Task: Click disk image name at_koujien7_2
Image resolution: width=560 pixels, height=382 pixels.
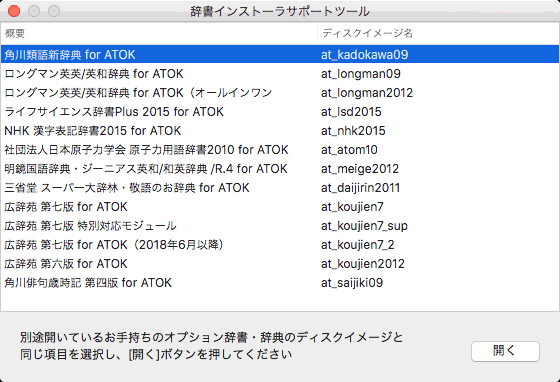Action: point(358,245)
